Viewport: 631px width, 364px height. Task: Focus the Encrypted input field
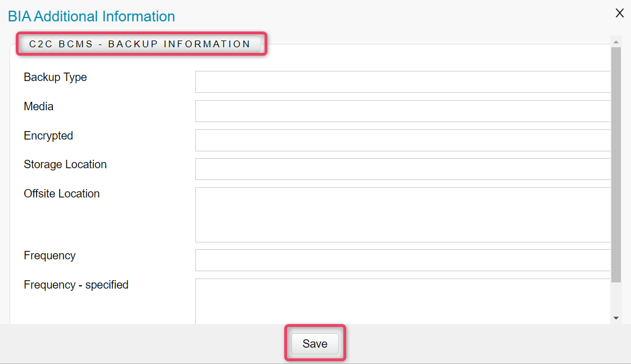pos(402,140)
